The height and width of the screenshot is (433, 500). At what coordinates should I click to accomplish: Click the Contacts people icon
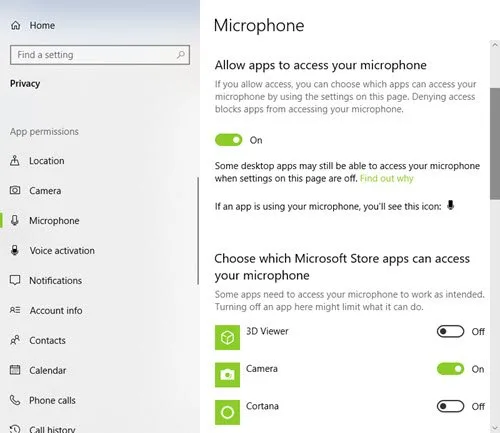15,340
